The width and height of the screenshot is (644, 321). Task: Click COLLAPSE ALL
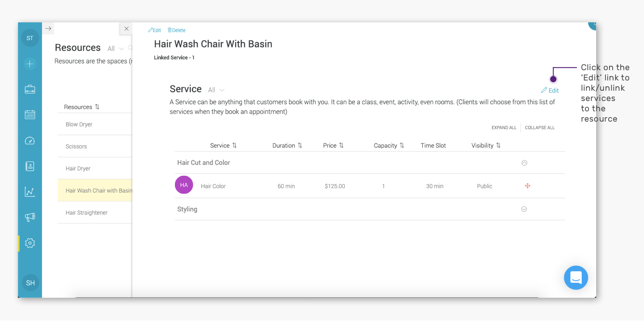pos(540,128)
